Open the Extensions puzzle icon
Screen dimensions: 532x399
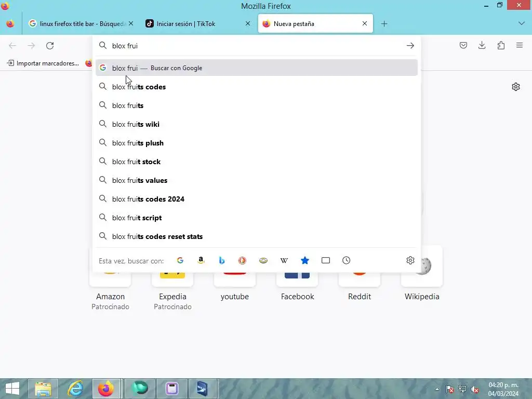(501, 45)
